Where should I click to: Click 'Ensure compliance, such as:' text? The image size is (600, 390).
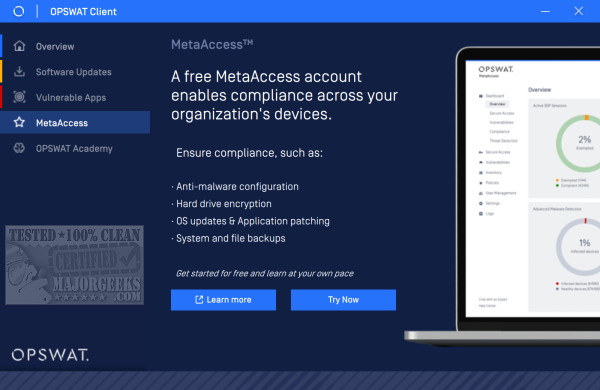(x=249, y=153)
